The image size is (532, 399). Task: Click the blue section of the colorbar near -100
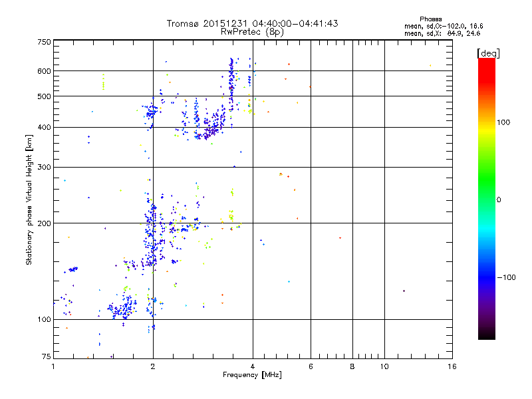point(487,277)
